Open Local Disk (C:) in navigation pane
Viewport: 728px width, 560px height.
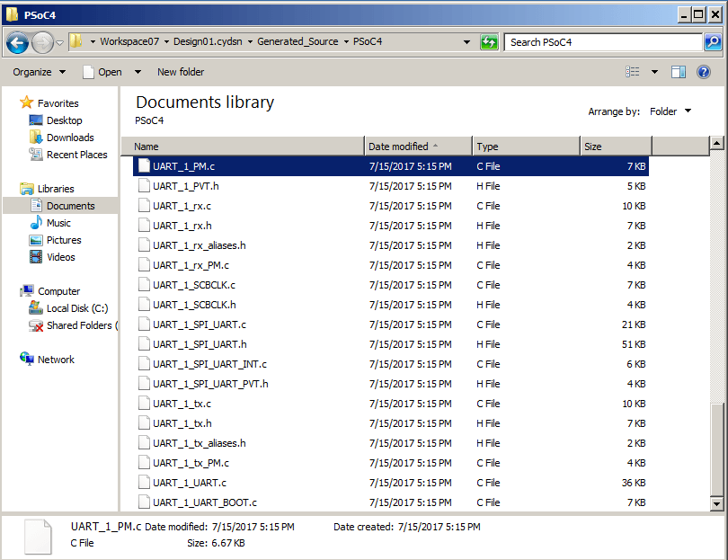[x=77, y=308]
